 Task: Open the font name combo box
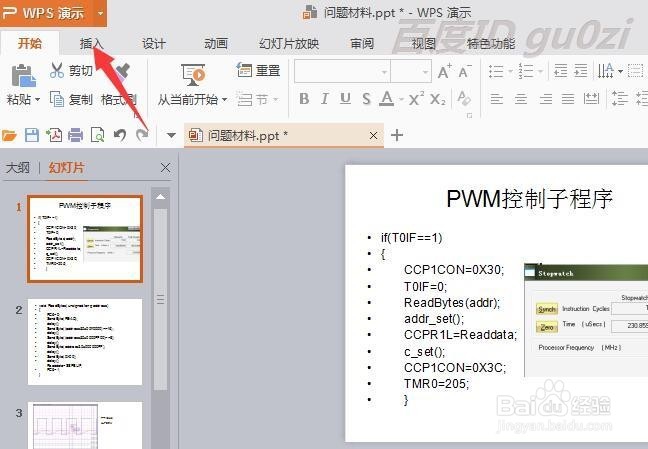point(342,72)
